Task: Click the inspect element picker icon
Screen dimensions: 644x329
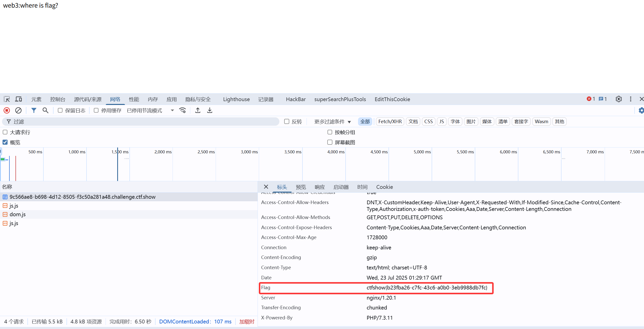Action: tap(7, 99)
